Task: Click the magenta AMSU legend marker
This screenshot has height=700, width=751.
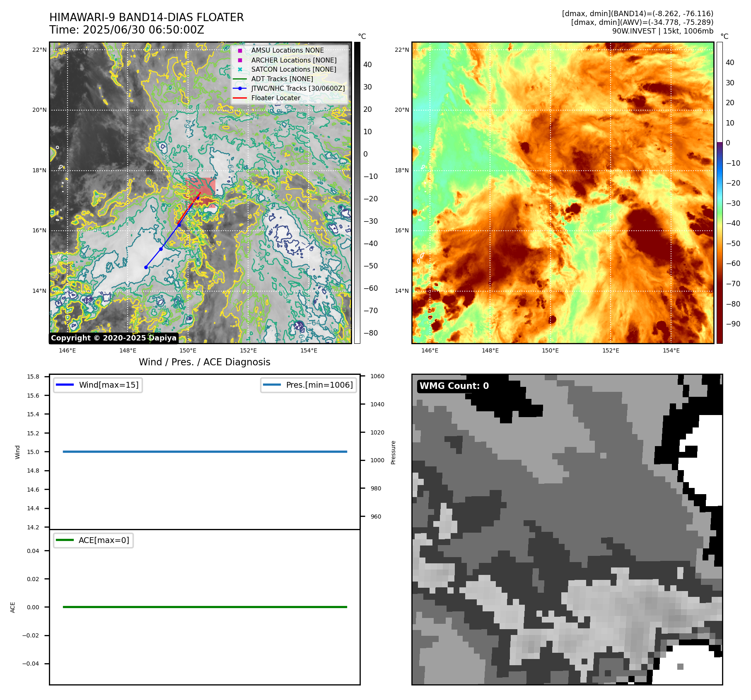Action: coord(240,51)
